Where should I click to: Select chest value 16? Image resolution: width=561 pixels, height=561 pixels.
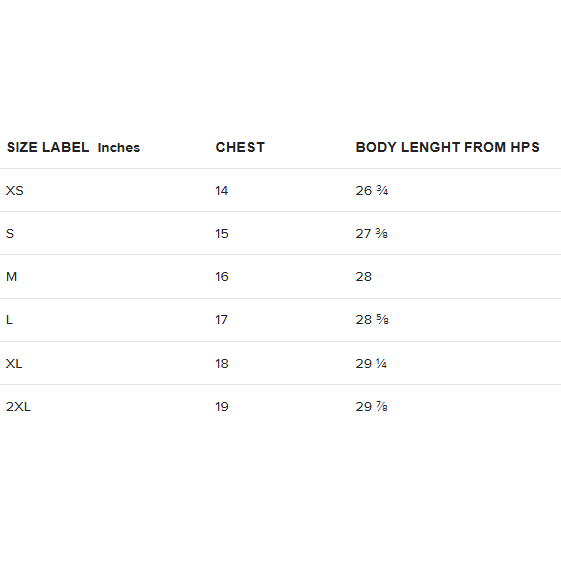coord(221,277)
